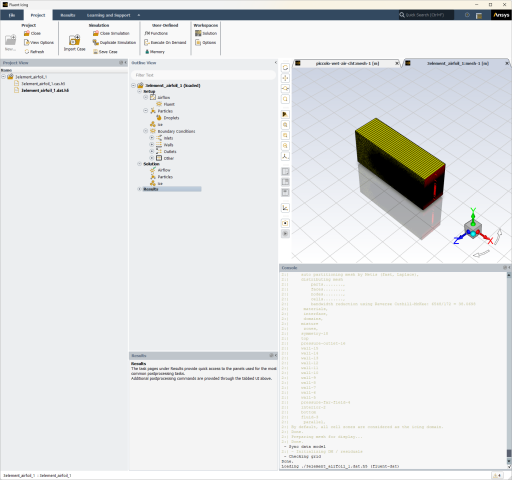Click the Execute On Demand icon
Viewport: 512px width, 480px height.
pyautogui.click(x=147, y=42)
